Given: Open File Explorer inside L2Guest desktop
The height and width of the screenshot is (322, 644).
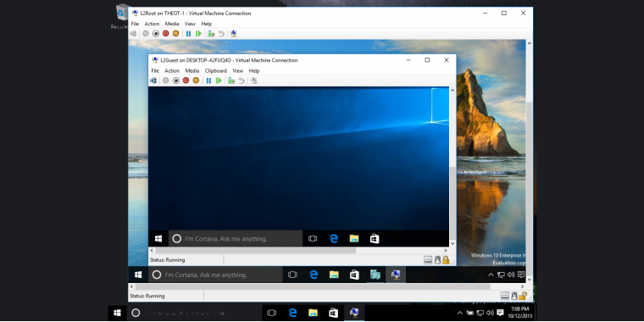Looking at the screenshot, I should (354, 239).
